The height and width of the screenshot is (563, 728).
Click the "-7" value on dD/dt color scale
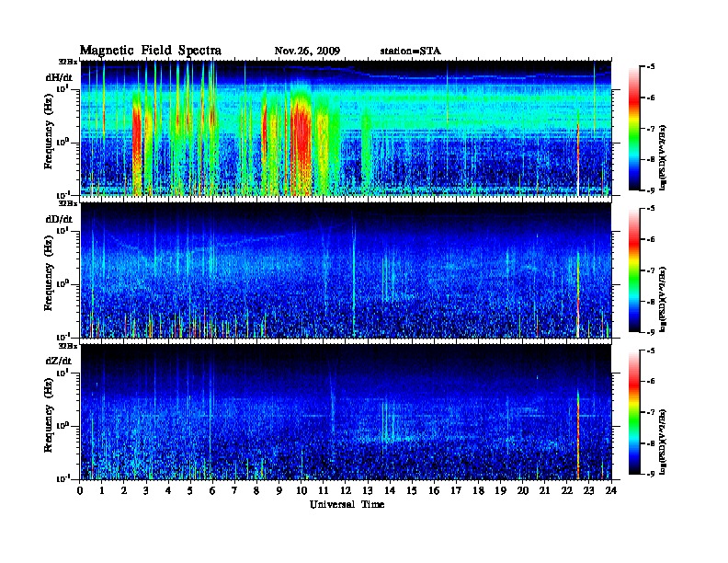pos(651,270)
